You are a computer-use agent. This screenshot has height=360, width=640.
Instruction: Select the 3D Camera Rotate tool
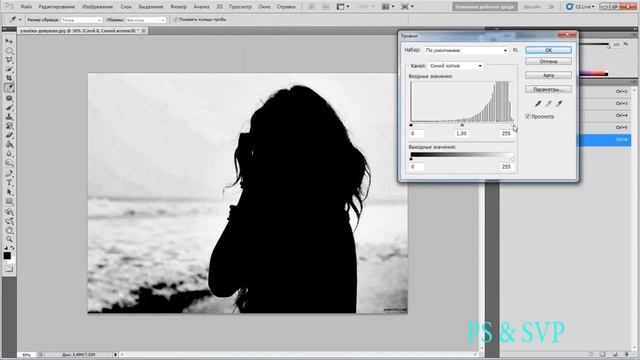coord(9,221)
